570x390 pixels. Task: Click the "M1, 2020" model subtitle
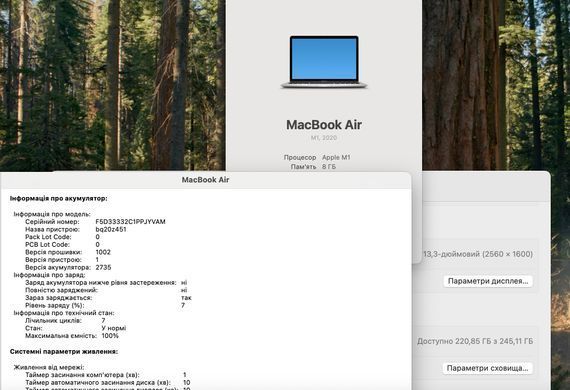tap(324, 138)
